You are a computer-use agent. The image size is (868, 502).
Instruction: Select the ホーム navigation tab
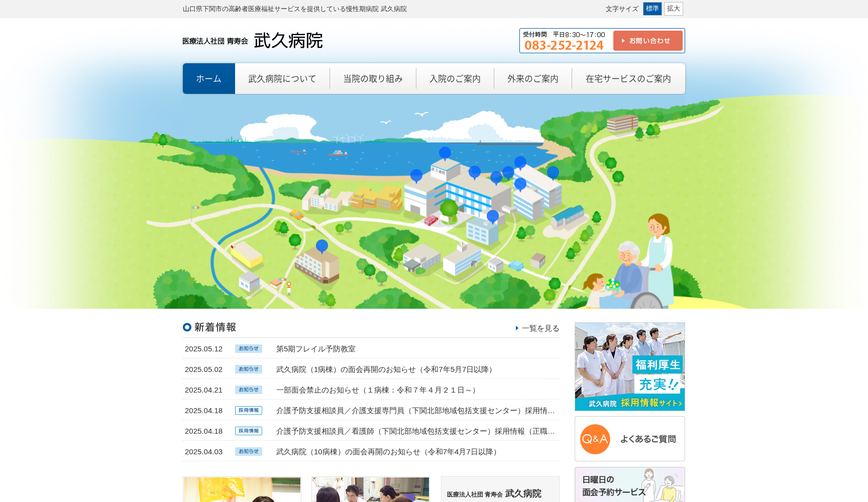click(208, 78)
